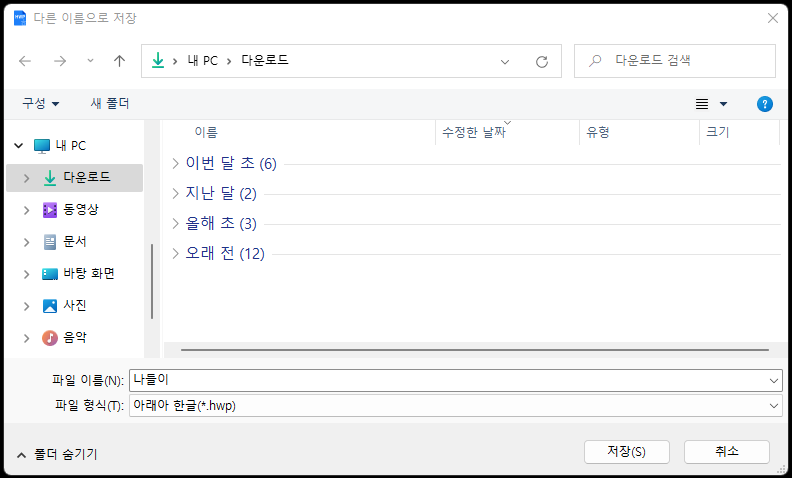Viewport: 792px width, 478px height.
Task: Expand the 이번 달 초 (6) group
Action: click(175, 163)
